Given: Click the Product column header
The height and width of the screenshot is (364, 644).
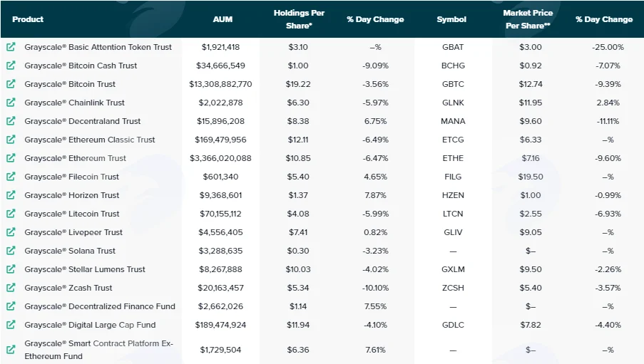Looking at the screenshot, I should (x=28, y=19).
